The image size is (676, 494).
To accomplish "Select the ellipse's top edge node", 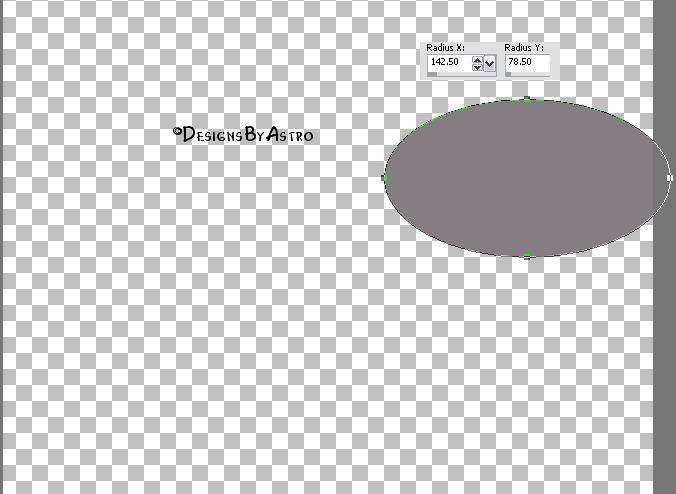I will coord(527,99).
